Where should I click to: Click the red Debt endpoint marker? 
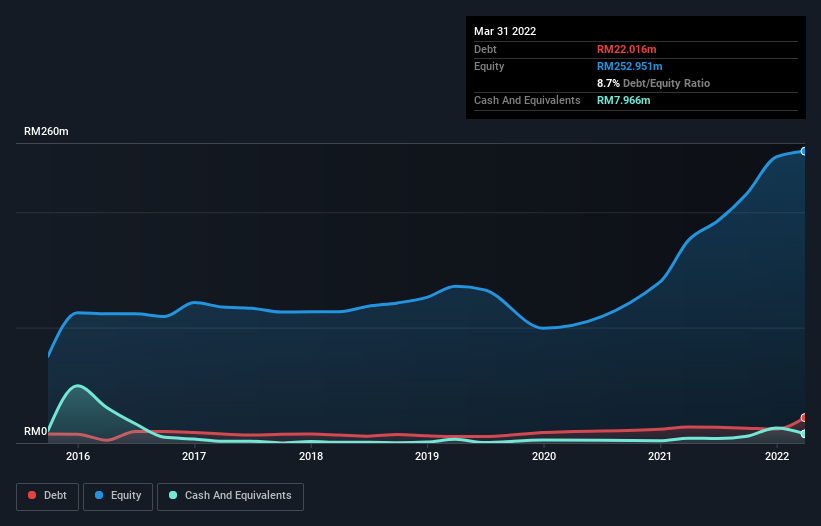pos(804,418)
